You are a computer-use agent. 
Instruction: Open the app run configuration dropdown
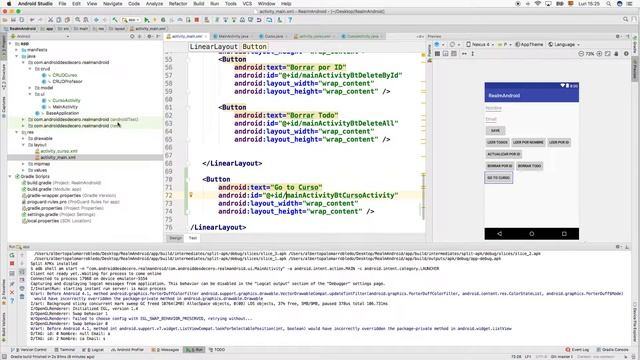tap(131, 20)
